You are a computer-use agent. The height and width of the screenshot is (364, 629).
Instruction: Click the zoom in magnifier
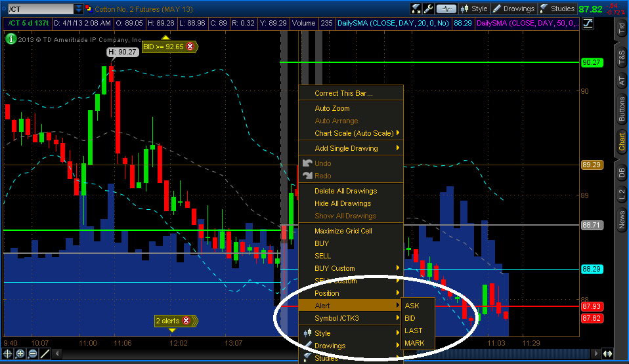[x=20, y=354]
